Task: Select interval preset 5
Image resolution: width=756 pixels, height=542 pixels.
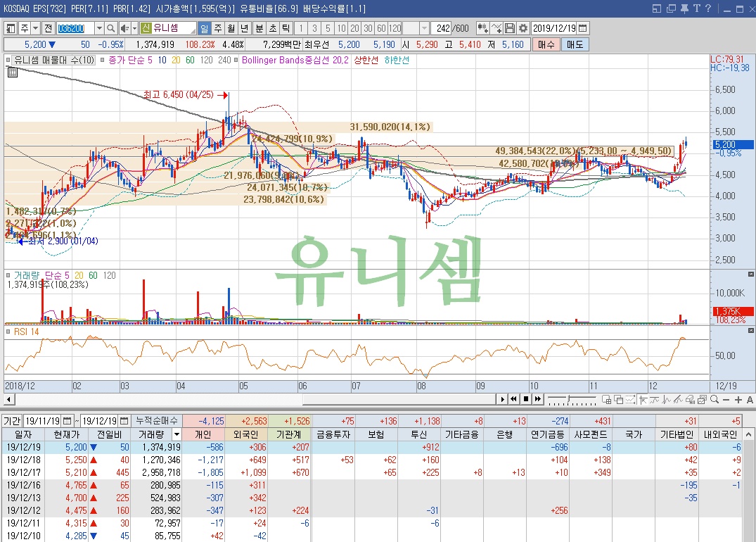Action: coord(328,28)
